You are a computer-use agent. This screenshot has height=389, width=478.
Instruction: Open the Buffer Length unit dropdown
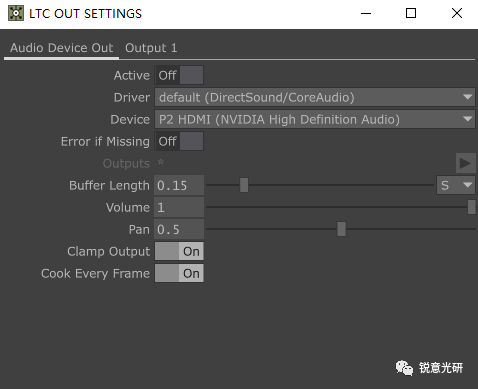coord(456,185)
